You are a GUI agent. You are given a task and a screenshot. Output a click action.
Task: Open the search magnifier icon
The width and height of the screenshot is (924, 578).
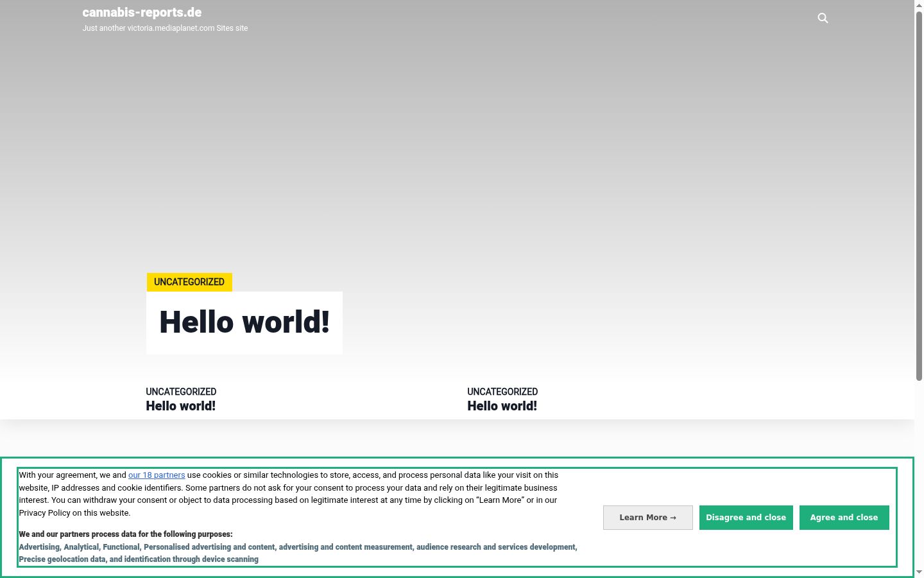(823, 18)
